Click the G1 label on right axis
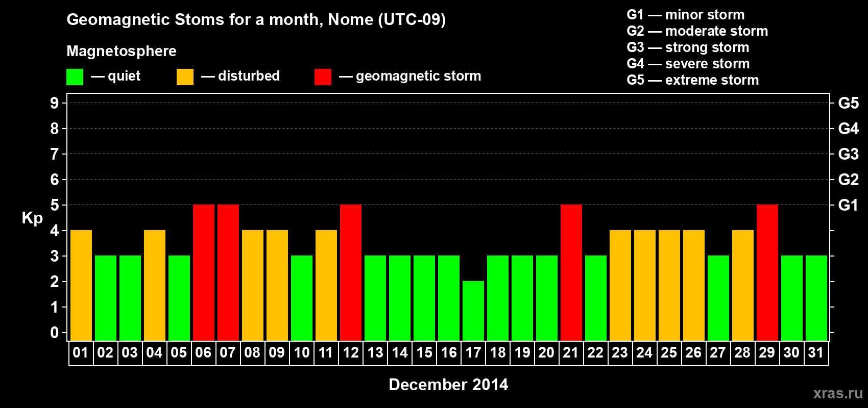868x408 pixels. (848, 205)
